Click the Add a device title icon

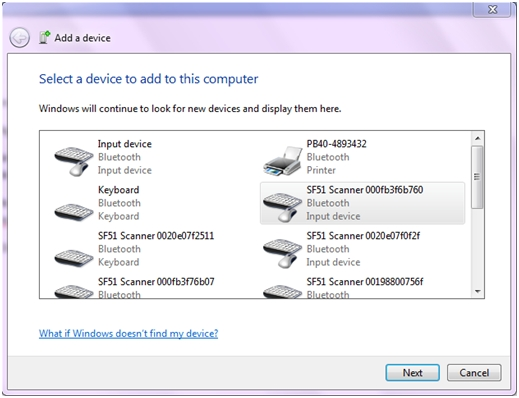[44, 37]
